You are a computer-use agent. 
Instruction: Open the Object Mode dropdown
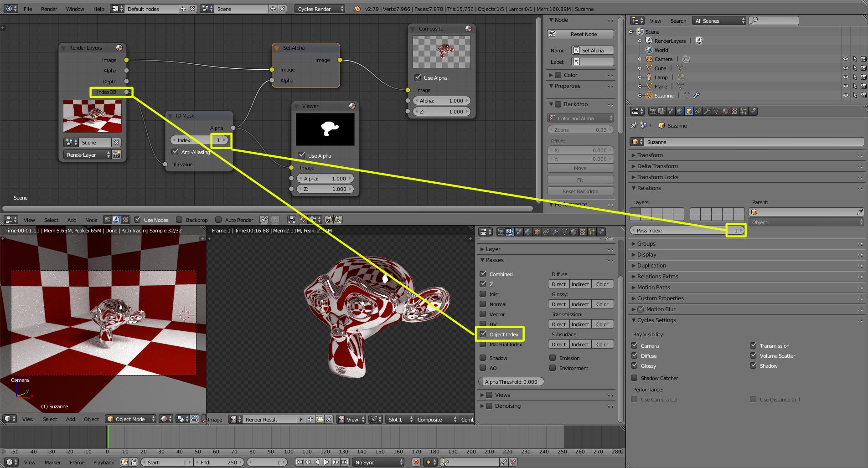tap(131, 419)
